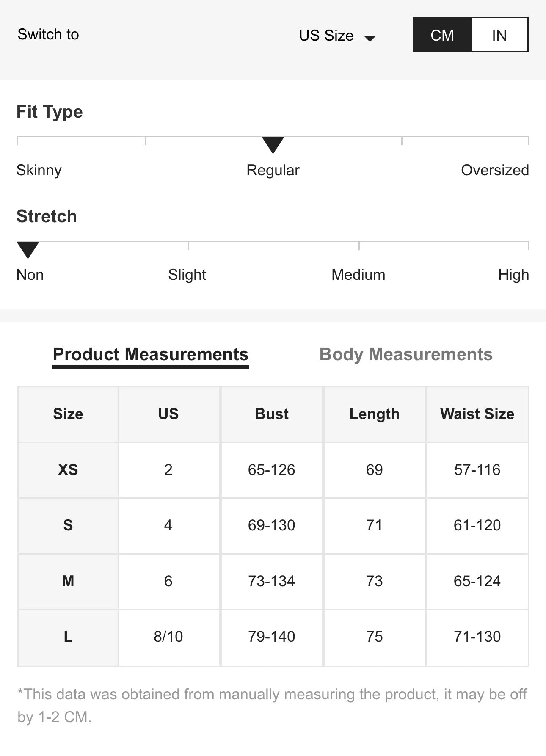Click the High stretch label

513,275
